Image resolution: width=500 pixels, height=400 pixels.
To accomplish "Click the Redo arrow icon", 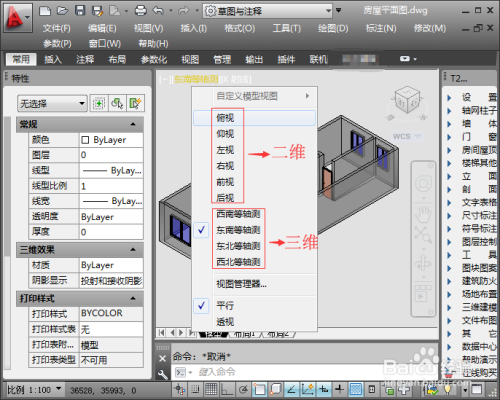I will [183, 11].
